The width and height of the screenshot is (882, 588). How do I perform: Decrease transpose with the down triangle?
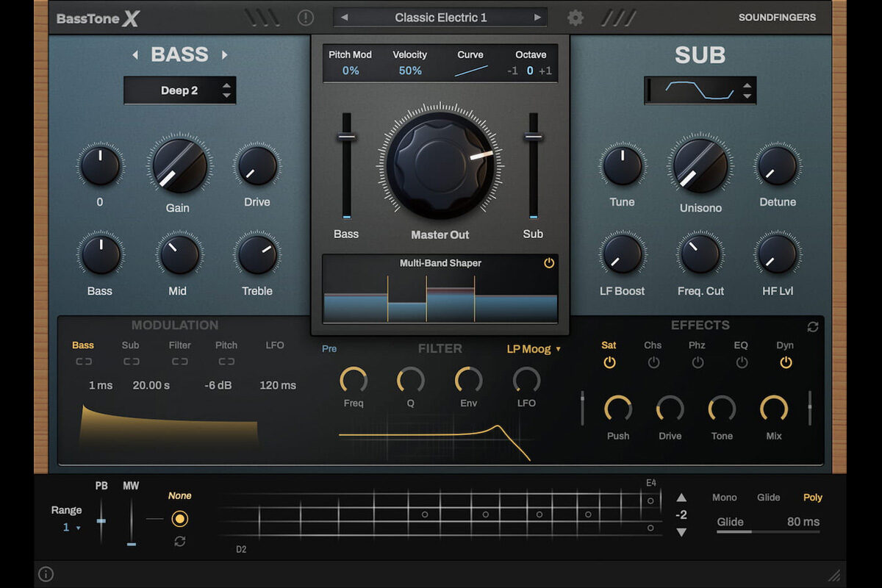pos(681,532)
